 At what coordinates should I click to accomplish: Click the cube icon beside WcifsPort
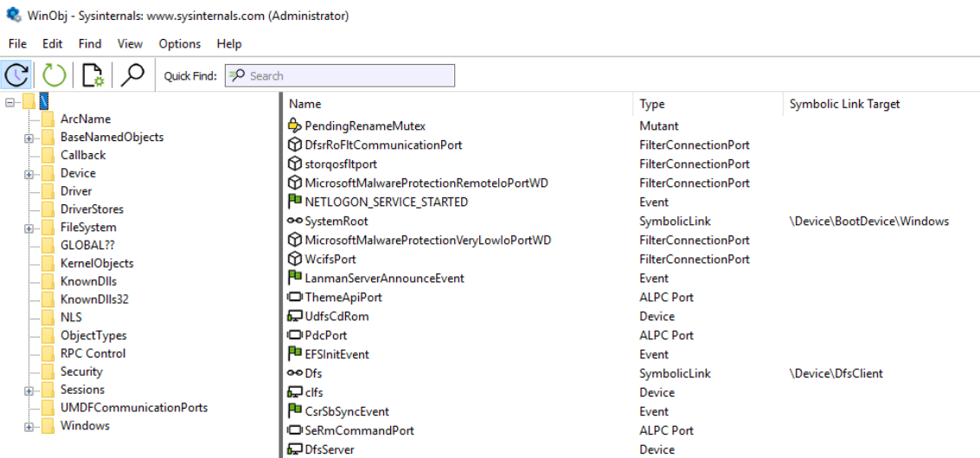(x=294, y=259)
